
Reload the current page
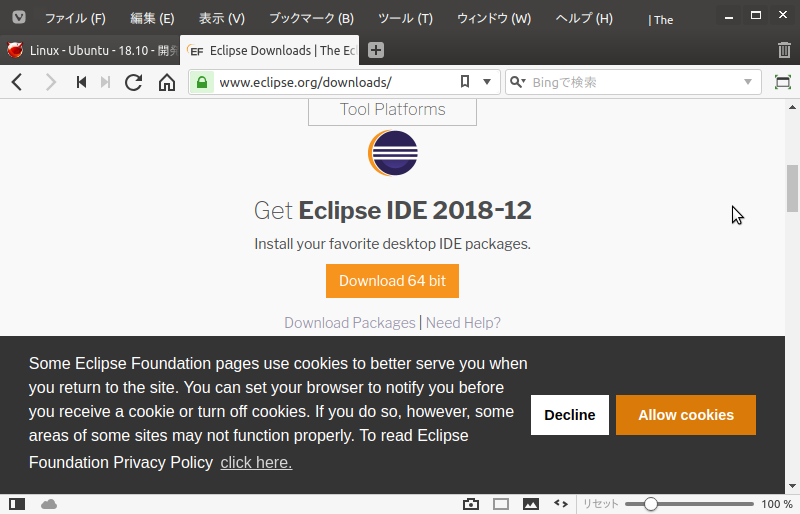(134, 82)
